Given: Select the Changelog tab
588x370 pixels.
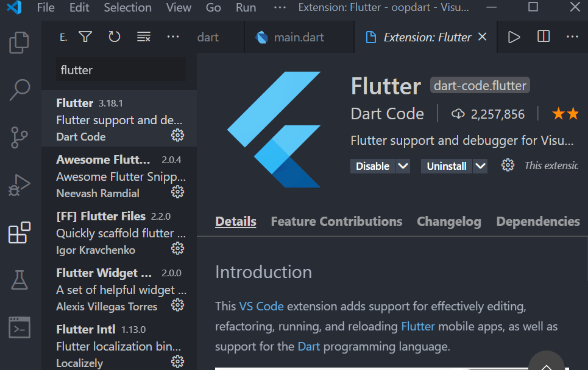Looking at the screenshot, I should (449, 222).
